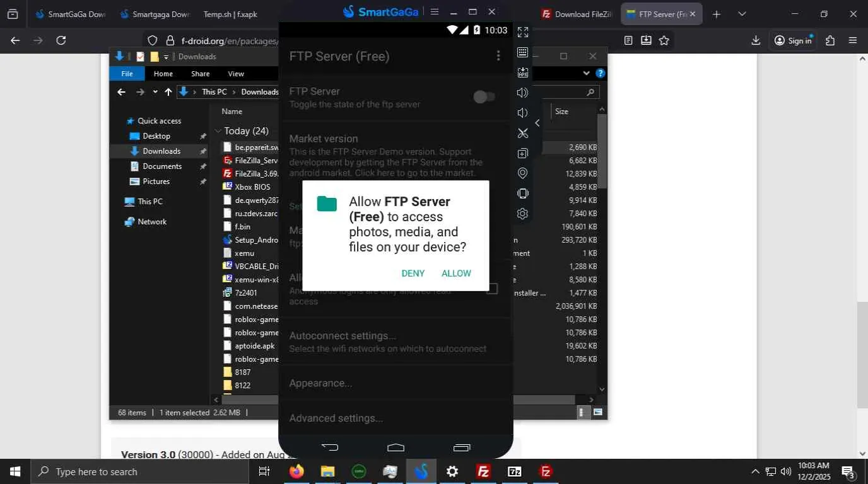Open the FTP Server app overflow menu
Viewport: 868px width, 484px height.
[498, 56]
